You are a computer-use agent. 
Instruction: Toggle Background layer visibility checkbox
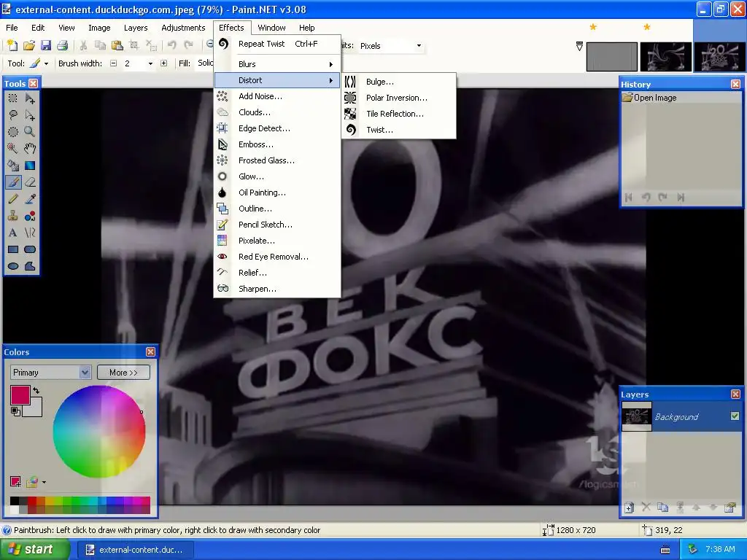coord(735,416)
